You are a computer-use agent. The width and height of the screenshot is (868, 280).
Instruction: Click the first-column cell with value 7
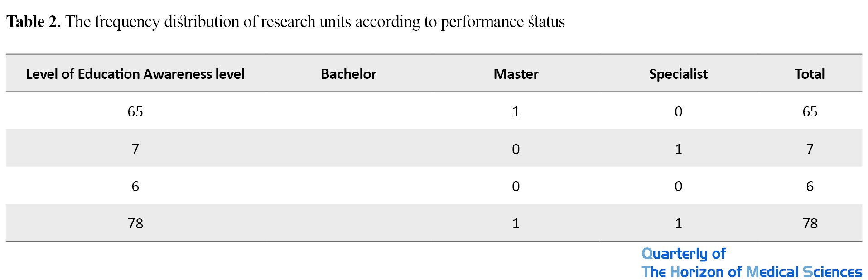[135, 149]
